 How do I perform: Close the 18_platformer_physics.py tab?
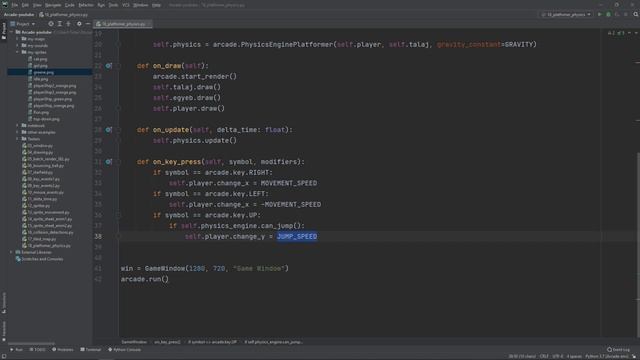point(149,24)
